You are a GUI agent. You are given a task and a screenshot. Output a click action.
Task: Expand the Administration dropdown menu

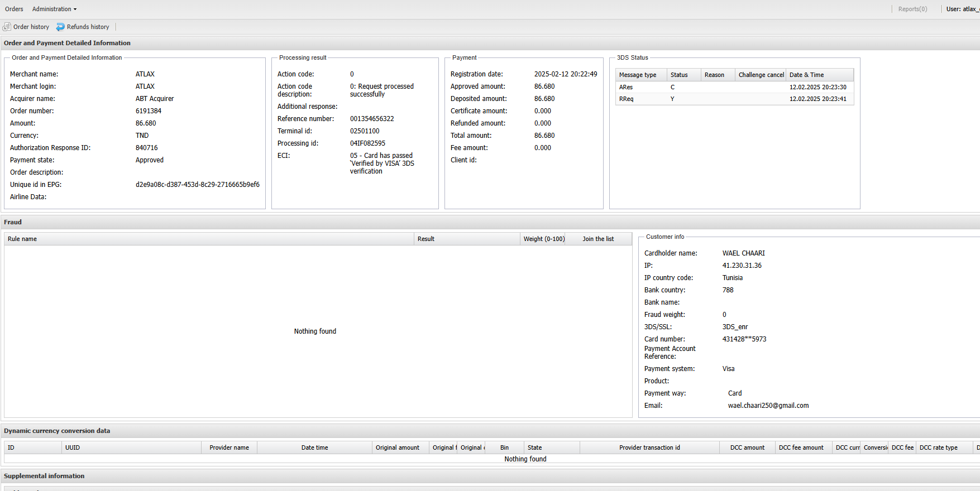coord(54,9)
